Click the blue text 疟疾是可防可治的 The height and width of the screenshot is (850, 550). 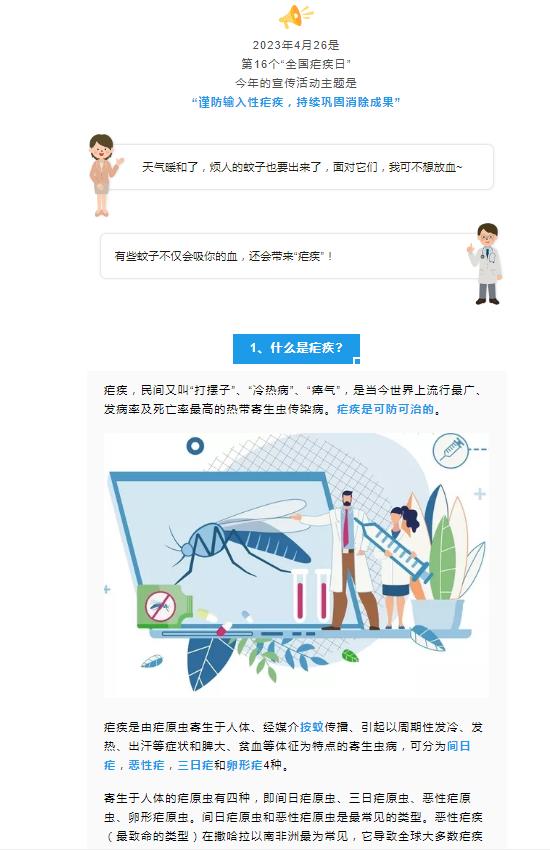(x=385, y=409)
